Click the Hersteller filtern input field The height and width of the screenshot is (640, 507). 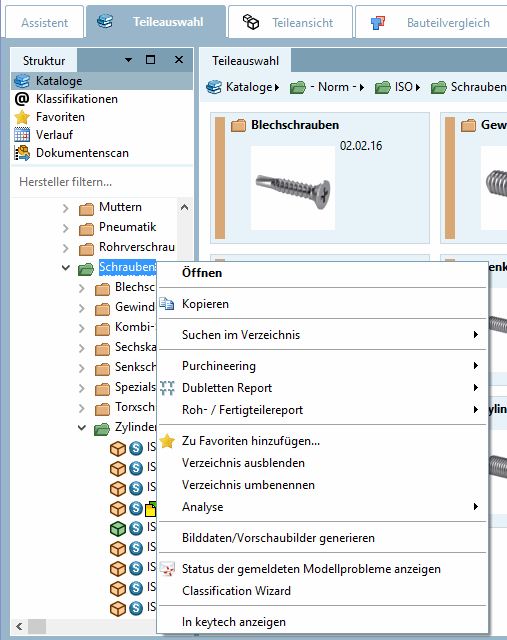click(x=102, y=182)
